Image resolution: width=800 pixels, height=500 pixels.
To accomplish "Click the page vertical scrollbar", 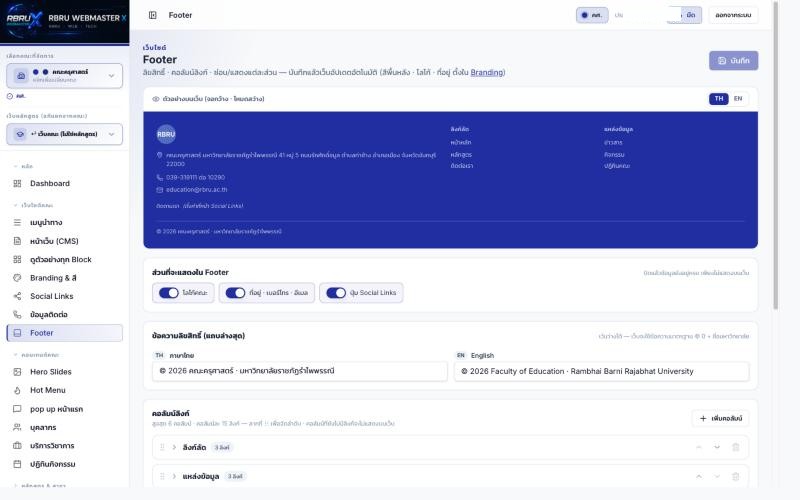I will coord(776,155).
